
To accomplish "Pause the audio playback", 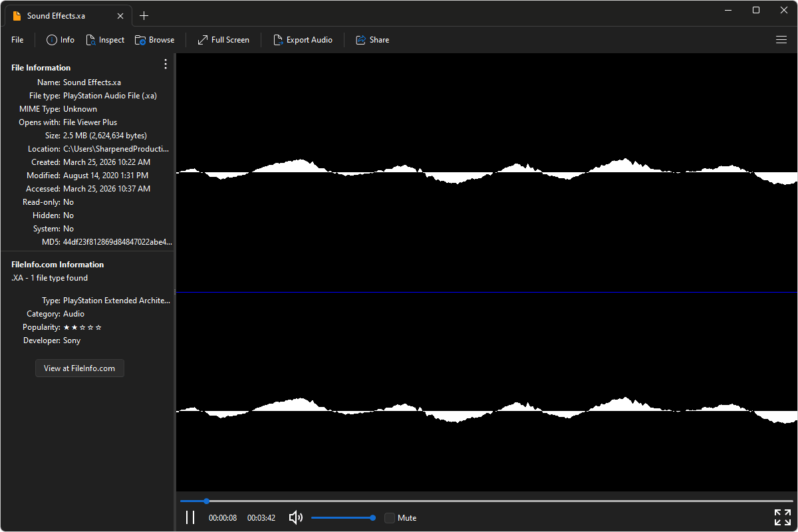I will click(x=190, y=517).
